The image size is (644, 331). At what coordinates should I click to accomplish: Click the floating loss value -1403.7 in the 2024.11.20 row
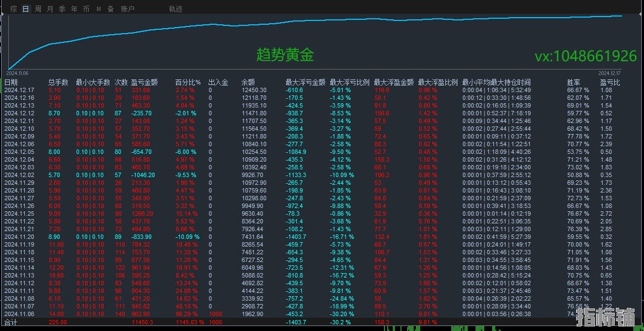pos(296,237)
